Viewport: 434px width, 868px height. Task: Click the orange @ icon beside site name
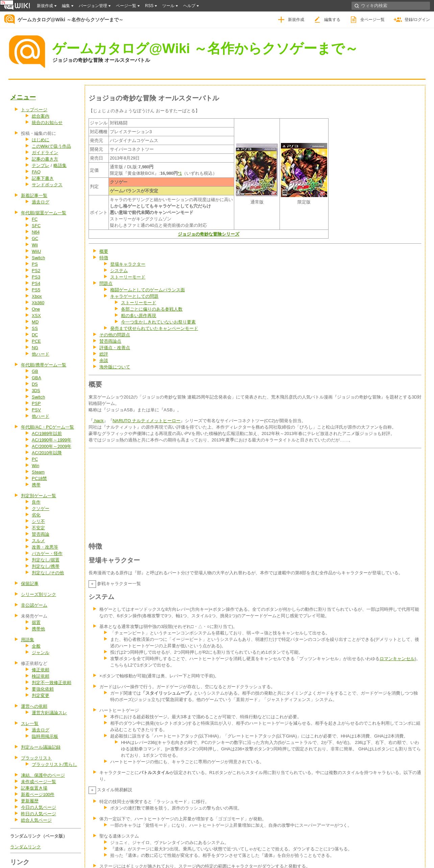click(x=9, y=19)
